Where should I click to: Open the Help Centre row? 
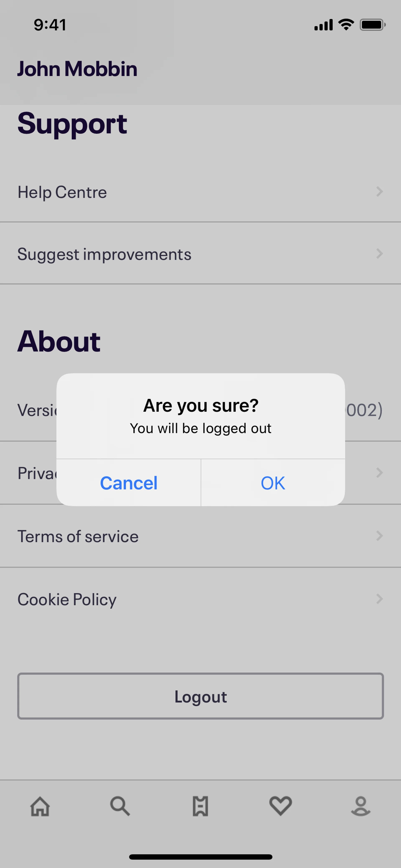click(x=62, y=192)
